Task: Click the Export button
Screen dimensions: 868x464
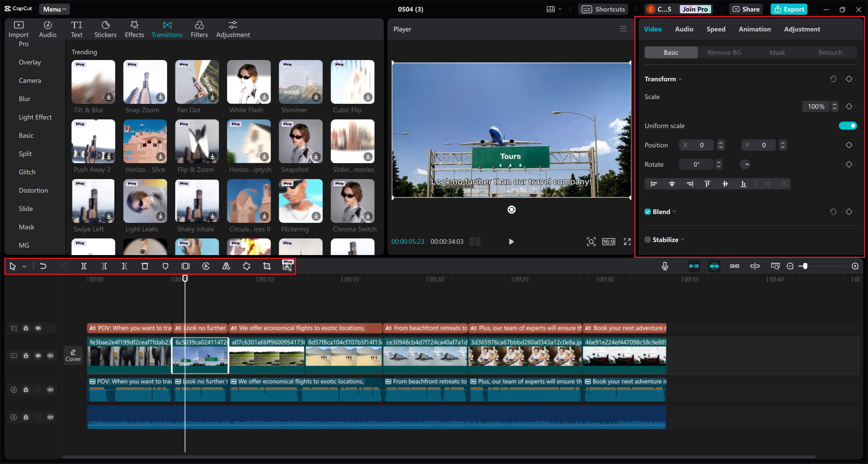Action: [789, 9]
